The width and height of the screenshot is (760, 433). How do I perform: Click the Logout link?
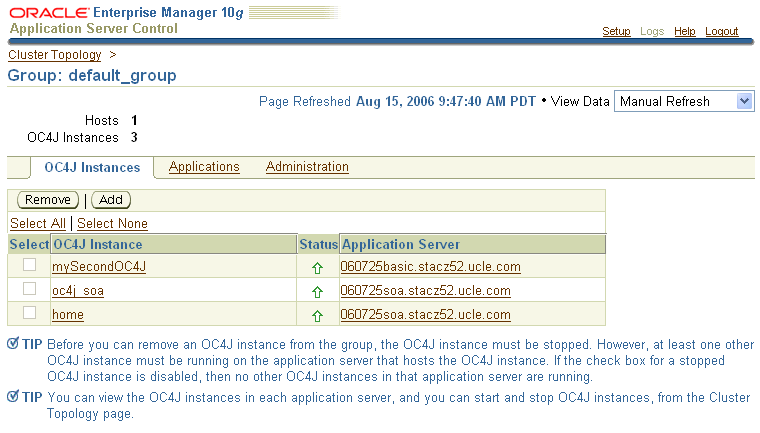[722, 31]
